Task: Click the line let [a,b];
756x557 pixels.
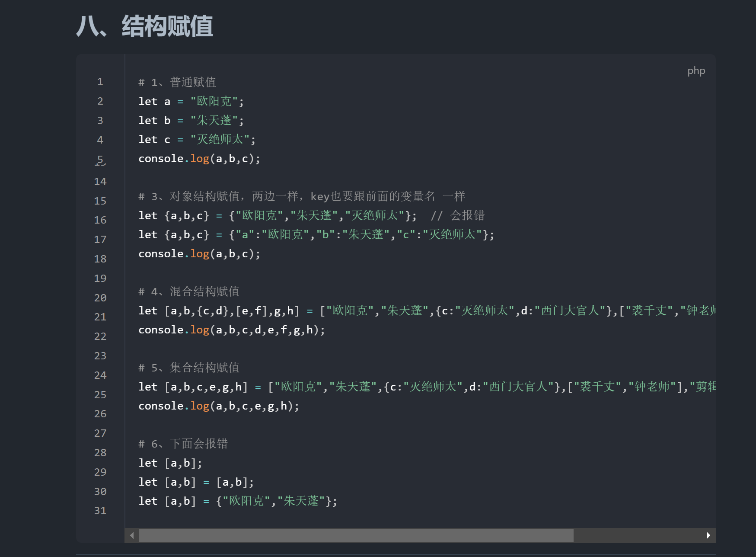Action: coord(170,463)
